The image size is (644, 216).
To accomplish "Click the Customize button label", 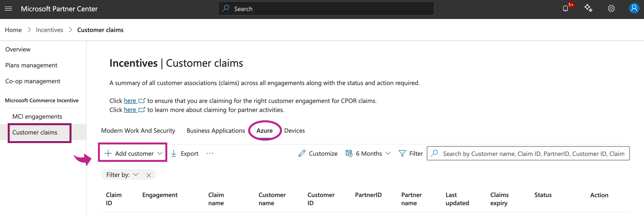I will [323, 153].
